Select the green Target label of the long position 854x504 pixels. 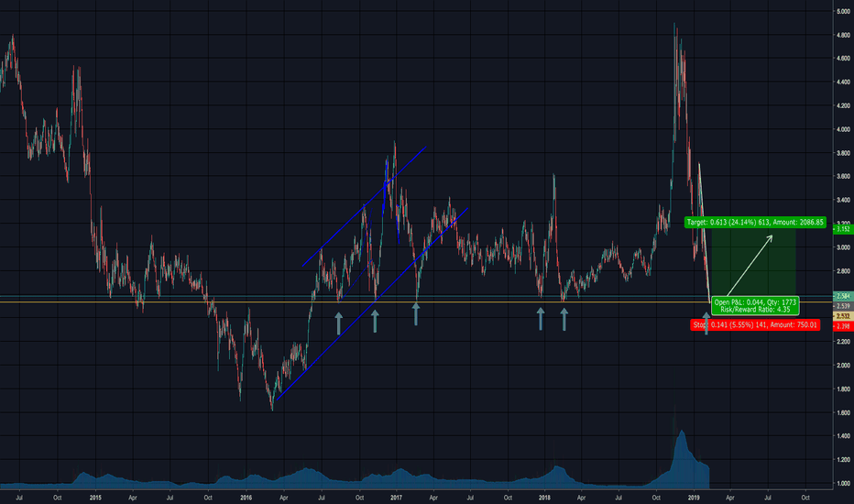[755, 223]
